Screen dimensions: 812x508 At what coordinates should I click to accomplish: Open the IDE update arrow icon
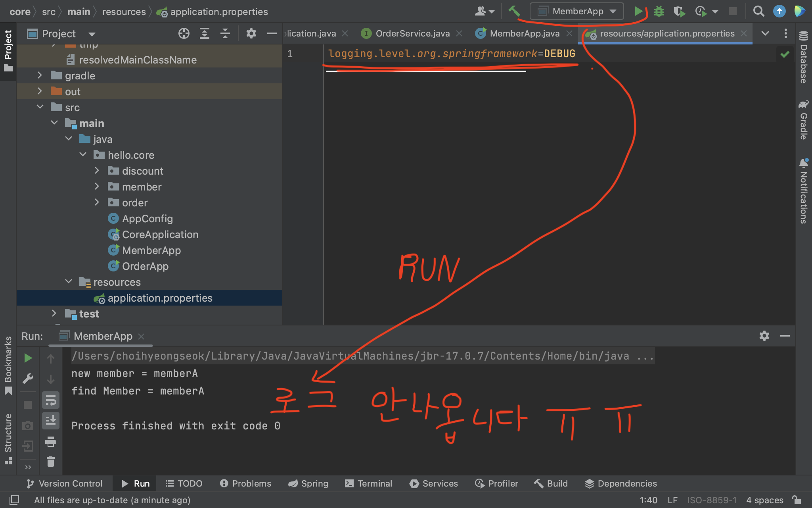coord(779,11)
